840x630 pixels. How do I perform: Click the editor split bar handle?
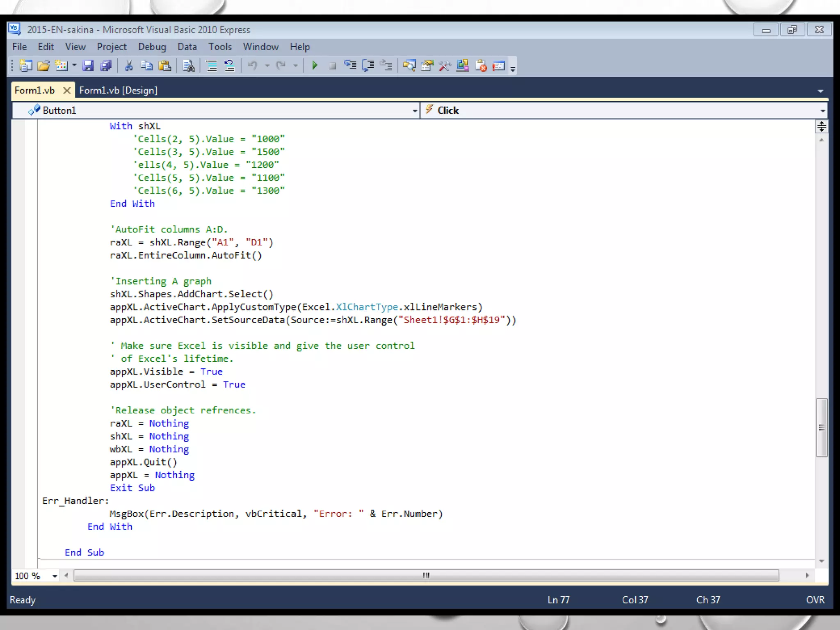(x=821, y=126)
